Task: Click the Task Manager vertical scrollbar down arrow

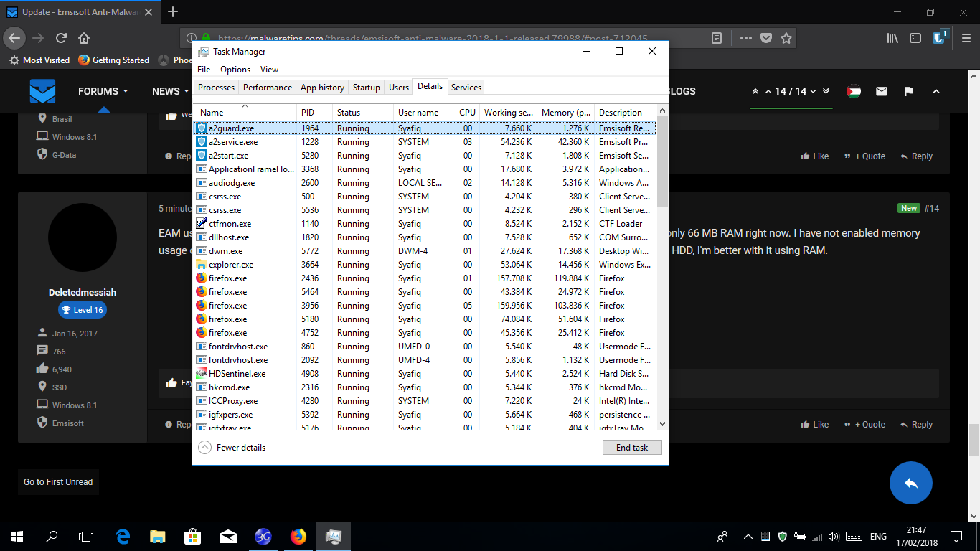Action: [662, 424]
